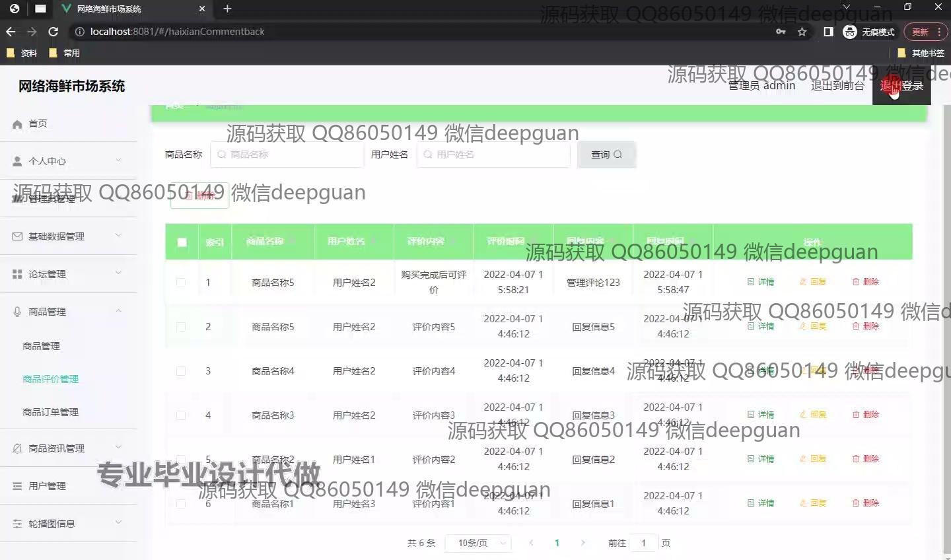This screenshot has width=951, height=560.
Task: Click the 退出到前台 link
Action: coord(837,85)
